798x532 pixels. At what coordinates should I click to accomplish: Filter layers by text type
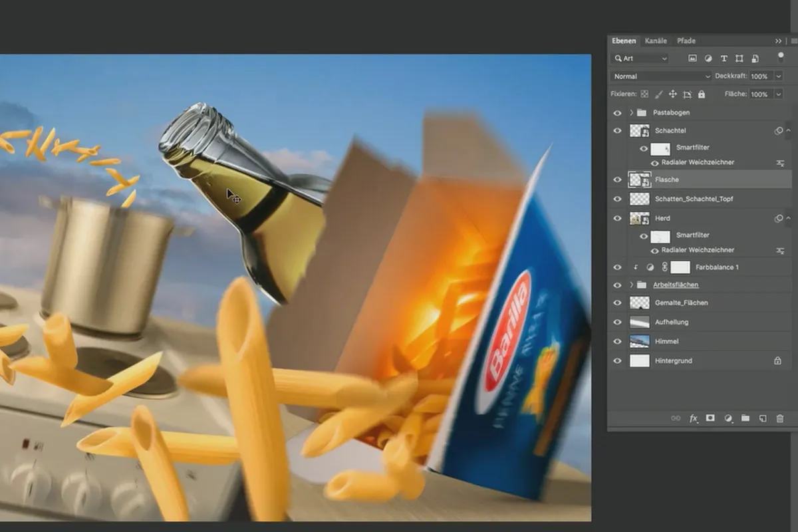pyautogui.click(x=724, y=59)
